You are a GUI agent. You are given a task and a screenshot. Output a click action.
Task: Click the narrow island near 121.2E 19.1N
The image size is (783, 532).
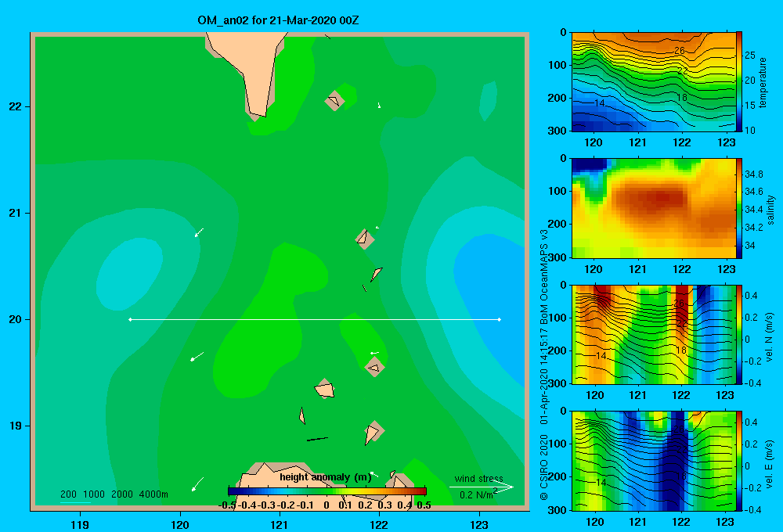click(x=302, y=415)
